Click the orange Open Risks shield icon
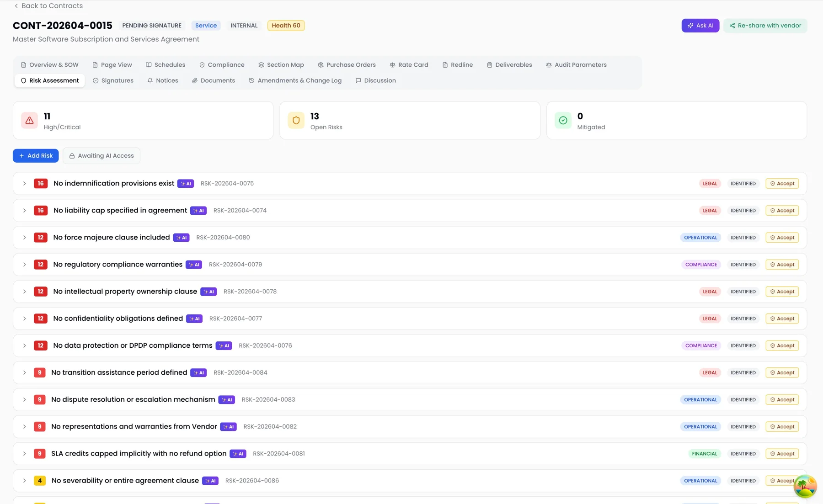The image size is (823, 504). [x=296, y=121]
